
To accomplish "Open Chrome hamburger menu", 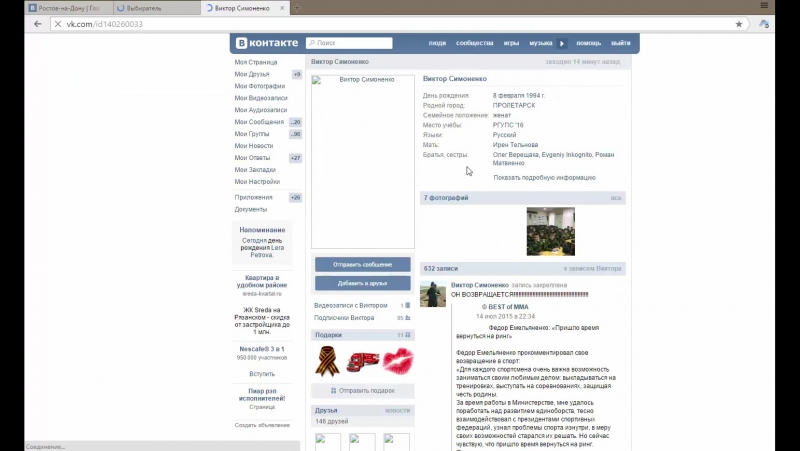I will point(764,6).
